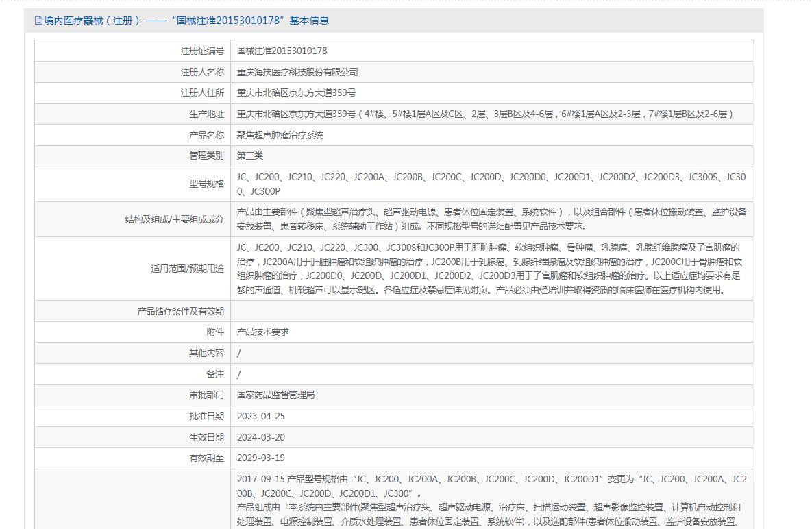Click the 生效日期 label
Viewport: 812px width, 529px height.
[206, 437]
